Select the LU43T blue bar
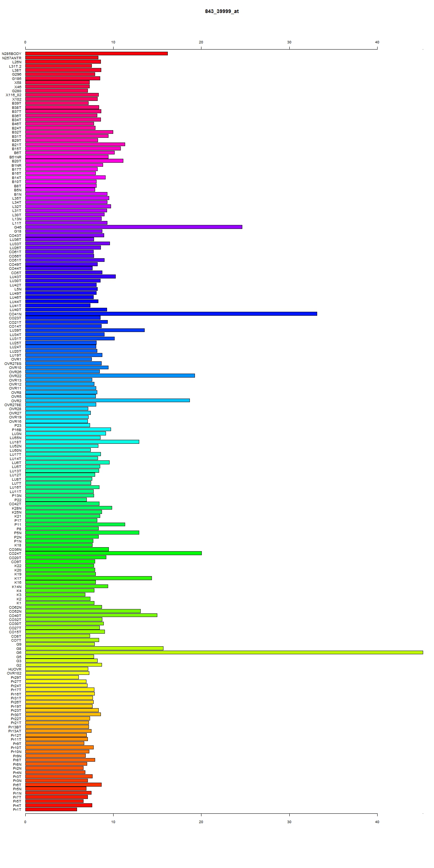 pyautogui.click(x=70, y=276)
